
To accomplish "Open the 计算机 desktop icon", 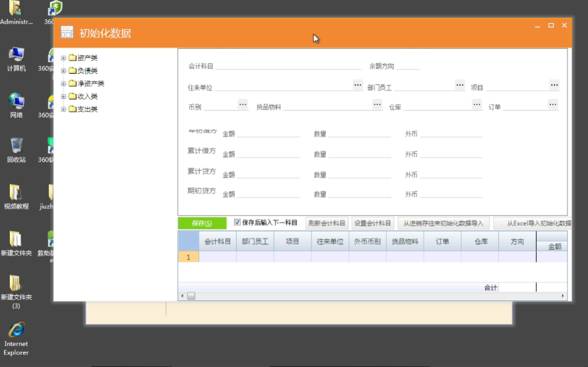I will click(16, 58).
